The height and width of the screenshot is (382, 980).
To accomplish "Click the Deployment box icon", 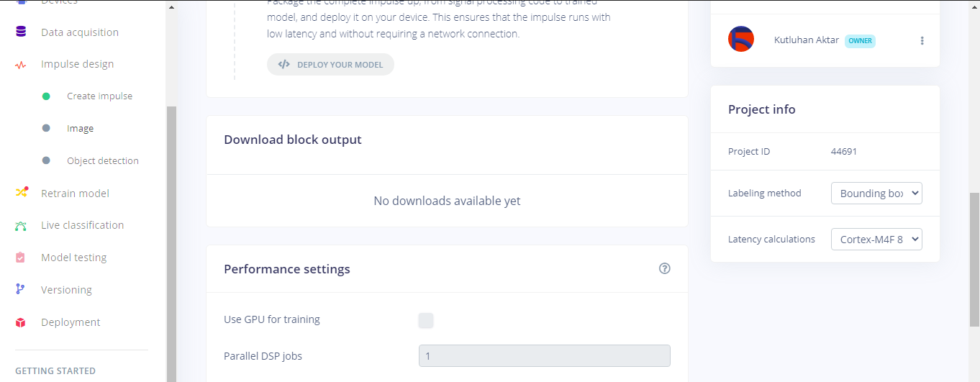I will 21,322.
